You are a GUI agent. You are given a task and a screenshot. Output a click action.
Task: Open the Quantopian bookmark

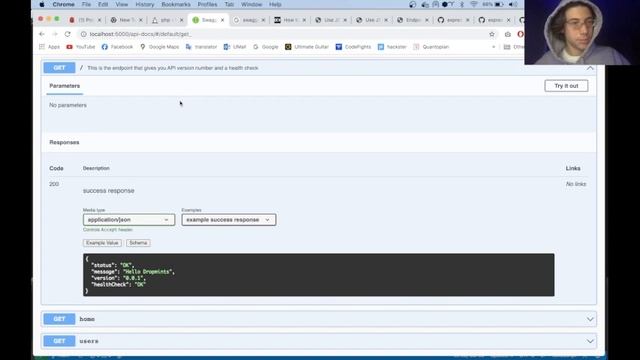(431, 47)
